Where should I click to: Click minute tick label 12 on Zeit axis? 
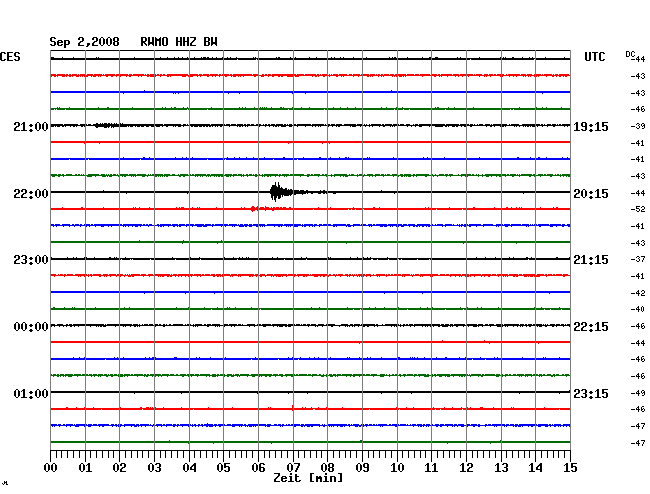pos(466,468)
